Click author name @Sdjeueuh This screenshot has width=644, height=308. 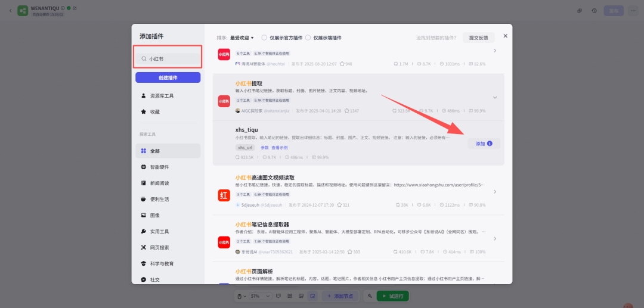coord(271,205)
